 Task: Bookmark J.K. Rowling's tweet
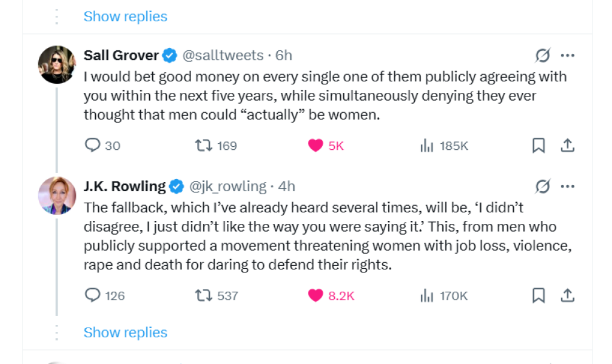click(x=538, y=296)
